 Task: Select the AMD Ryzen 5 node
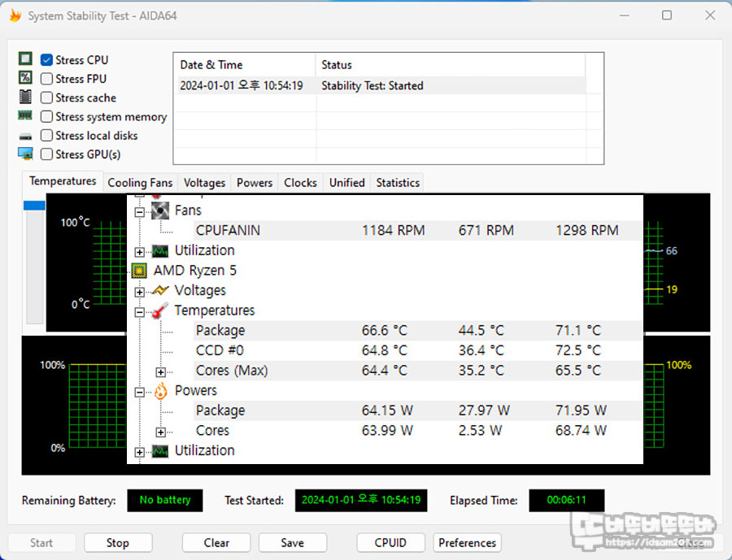pyautogui.click(x=195, y=271)
